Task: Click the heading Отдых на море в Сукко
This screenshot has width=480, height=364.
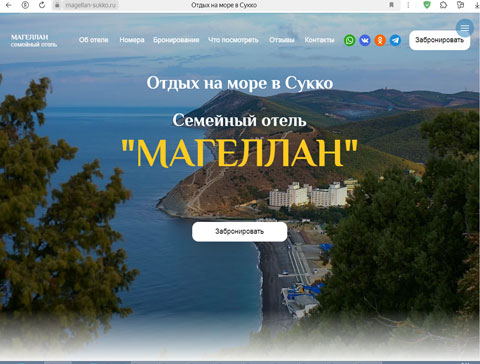Action: 240,83
